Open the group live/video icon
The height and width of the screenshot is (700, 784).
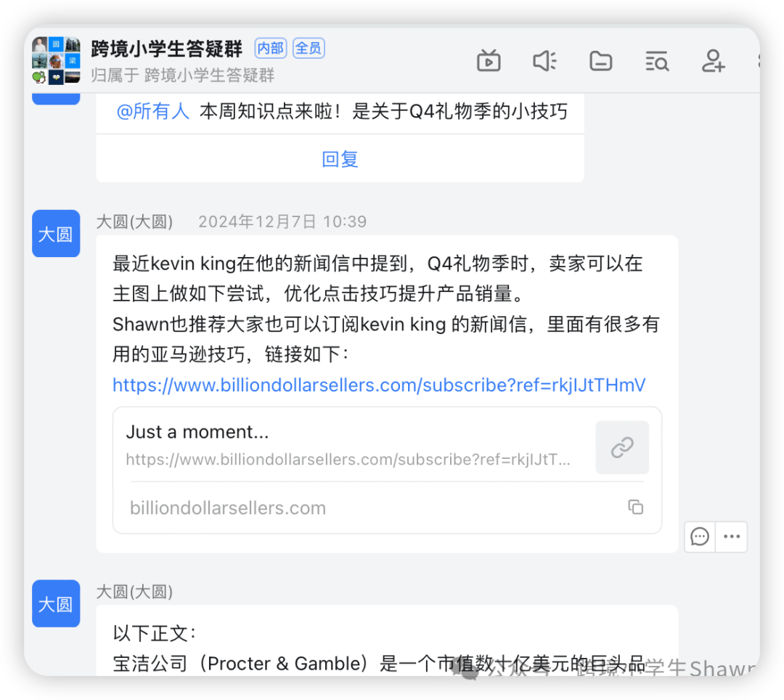coord(489,61)
